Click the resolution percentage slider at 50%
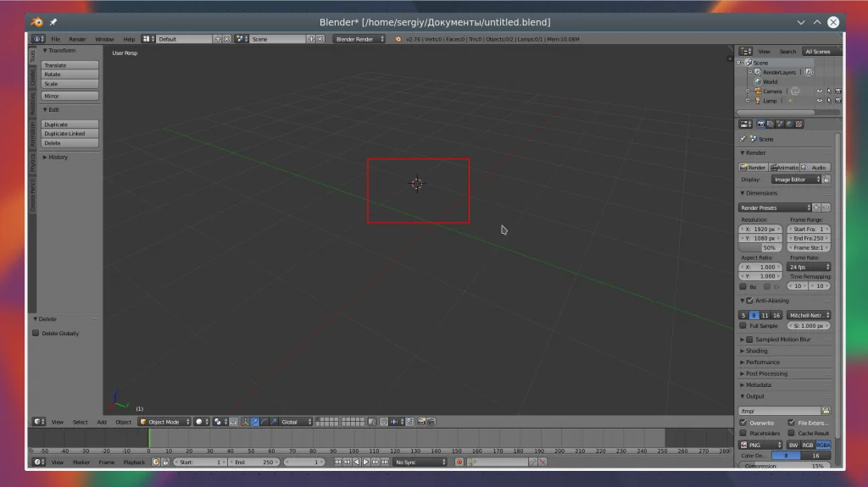Screen dimensions: 868x487 762,248
